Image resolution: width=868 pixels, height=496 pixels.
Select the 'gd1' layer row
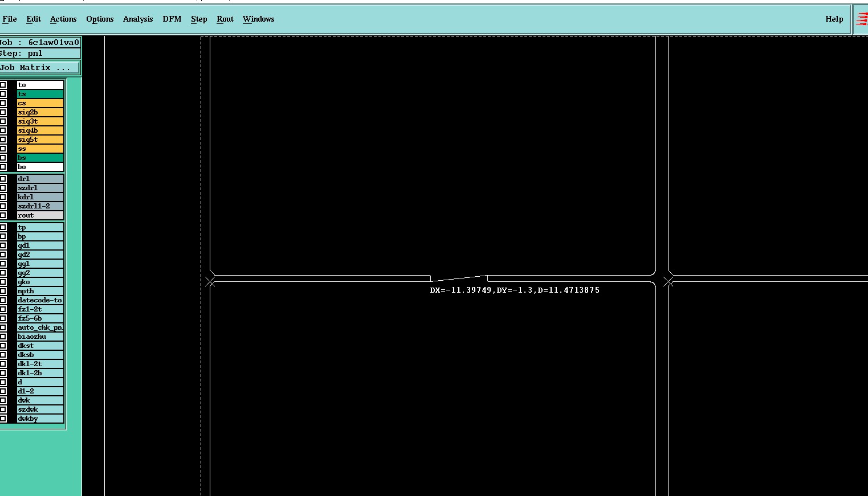point(40,245)
